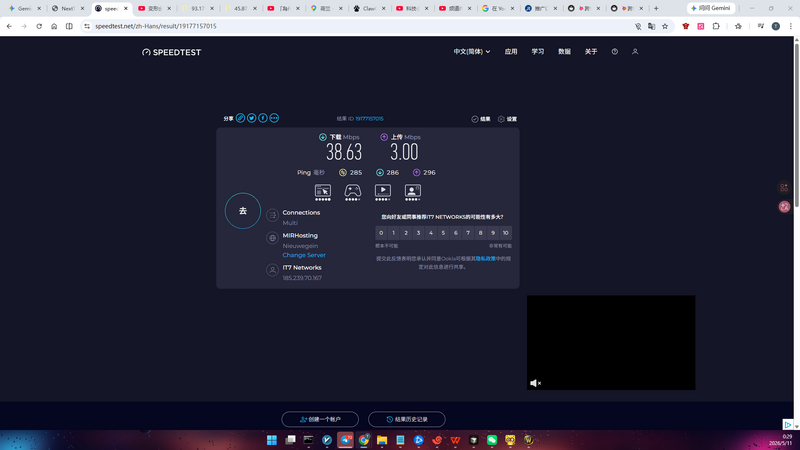Click the IT7 Networks user icon
This screenshot has height=450, width=800.
pos(272,270)
